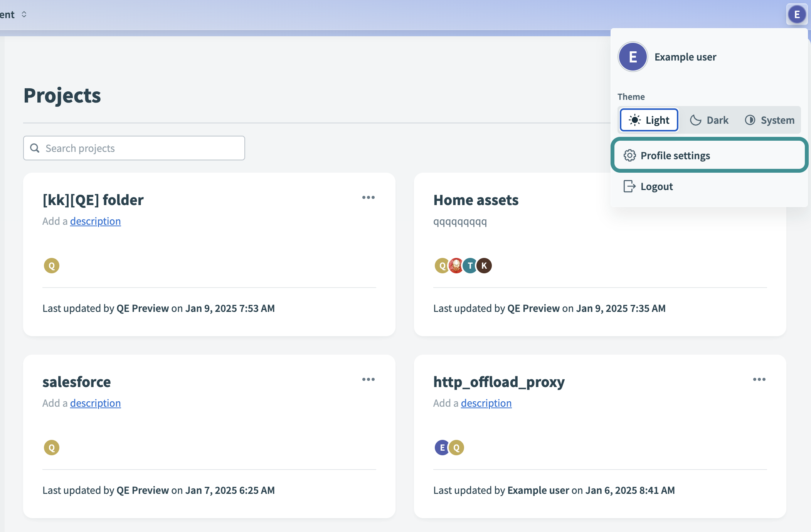Choose Logout in the user menu
The height and width of the screenshot is (532, 811).
click(x=656, y=187)
